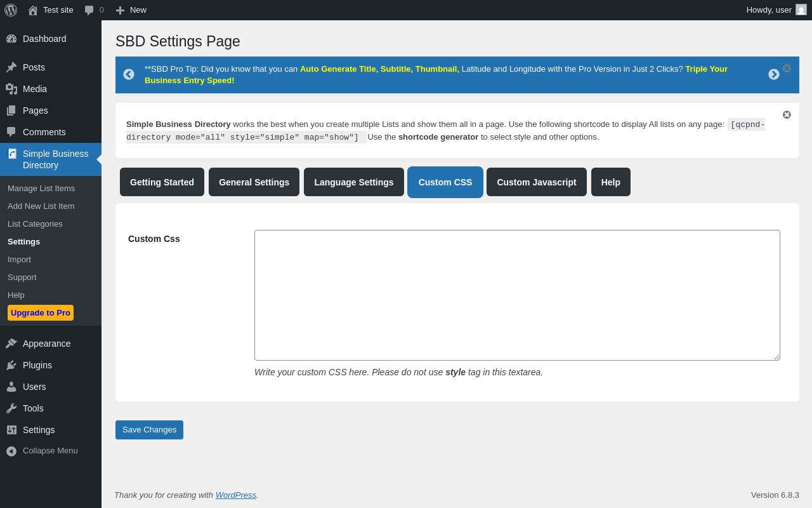Click the Plugins plug icon

point(11,365)
